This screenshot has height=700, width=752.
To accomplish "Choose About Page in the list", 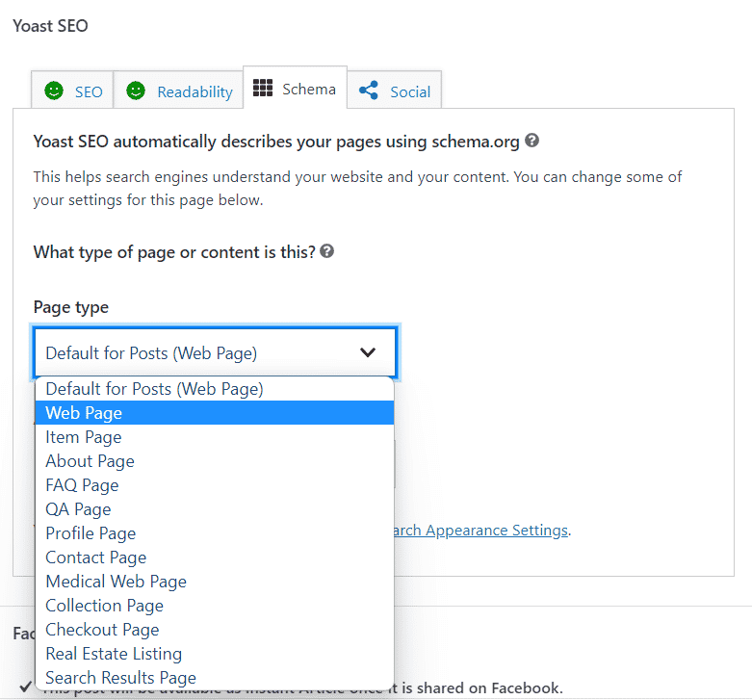I will click(90, 461).
